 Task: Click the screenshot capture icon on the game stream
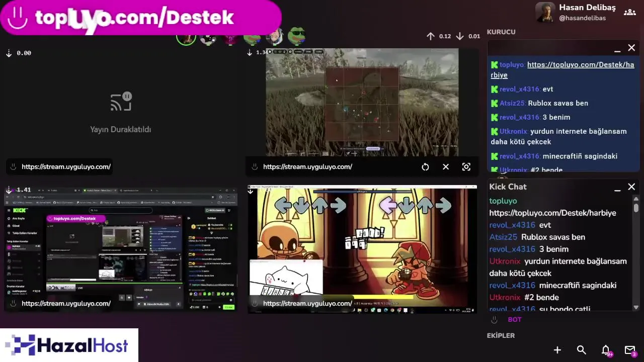pos(466,167)
